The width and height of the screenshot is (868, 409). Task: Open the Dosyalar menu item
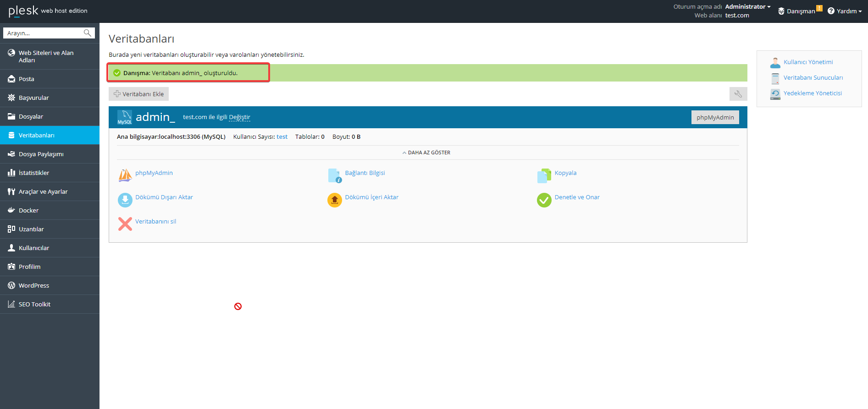tap(50, 116)
